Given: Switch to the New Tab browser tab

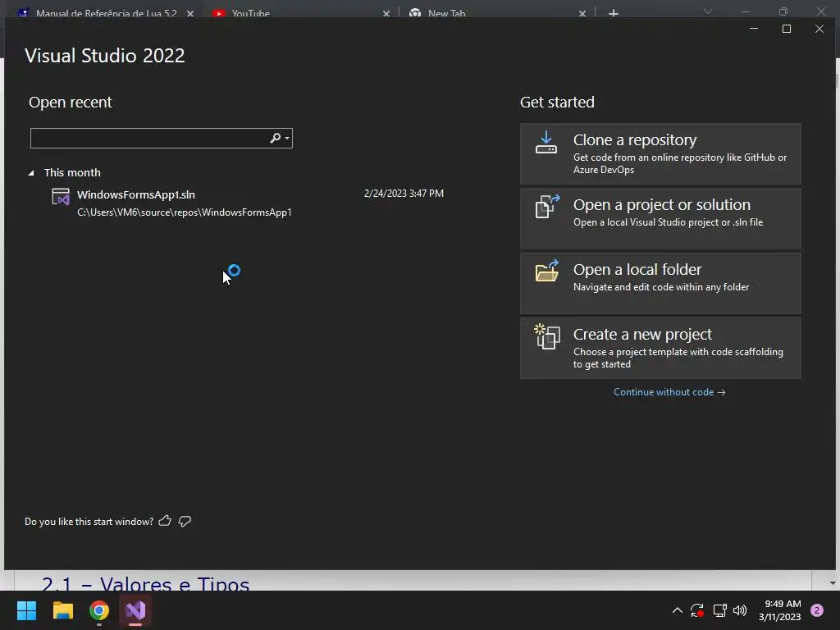Looking at the screenshot, I should click(447, 13).
